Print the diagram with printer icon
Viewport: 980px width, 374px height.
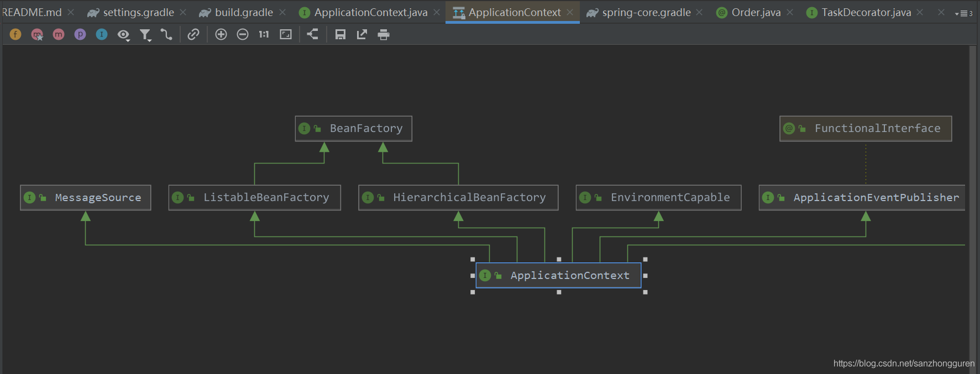click(384, 35)
